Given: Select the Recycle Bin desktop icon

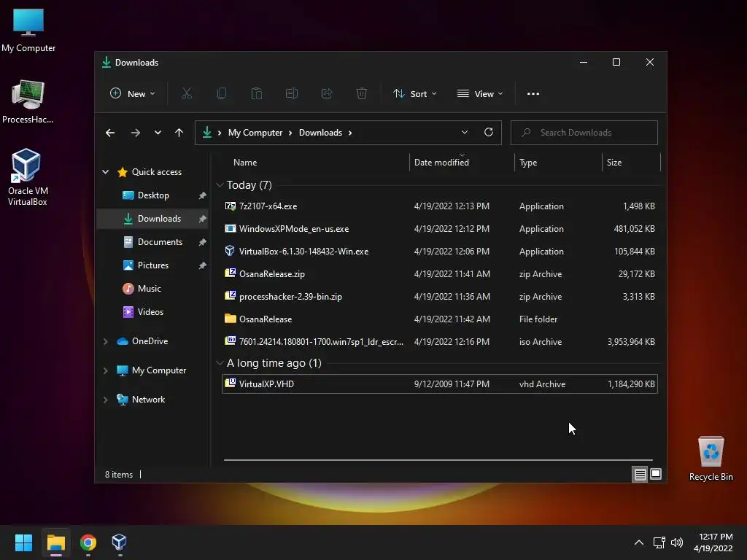Looking at the screenshot, I should tap(711, 459).
